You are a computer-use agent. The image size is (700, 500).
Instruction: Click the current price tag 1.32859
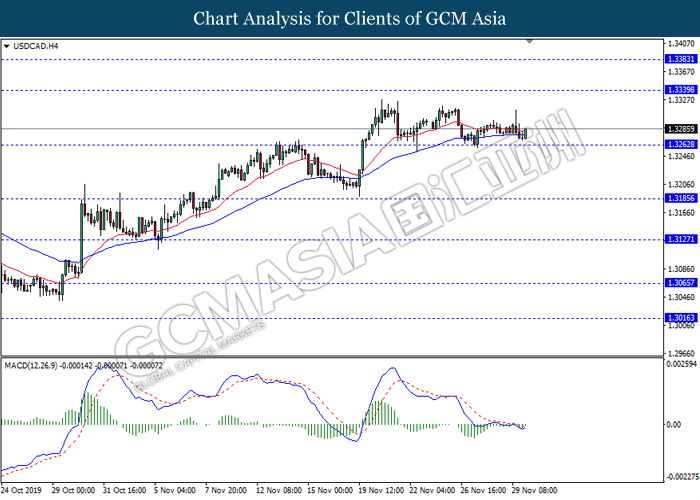(681, 129)
